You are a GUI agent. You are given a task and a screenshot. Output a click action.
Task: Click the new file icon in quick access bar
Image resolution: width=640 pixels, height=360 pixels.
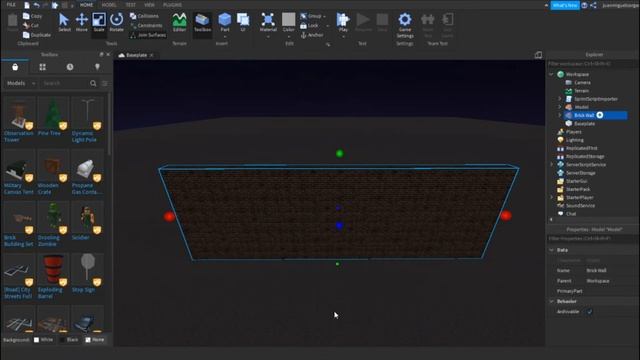pyautogui.click(x=27, y=5)
